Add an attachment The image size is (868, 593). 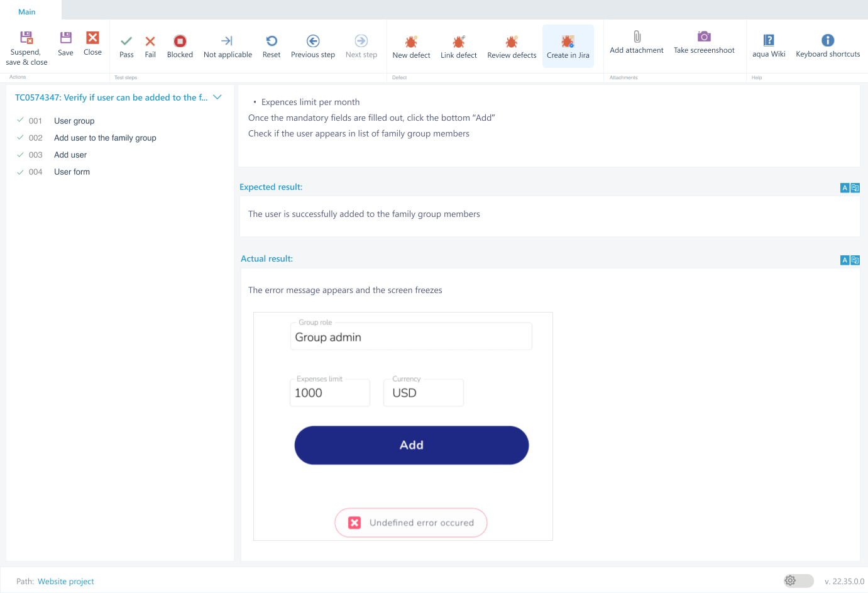(636, 43)
